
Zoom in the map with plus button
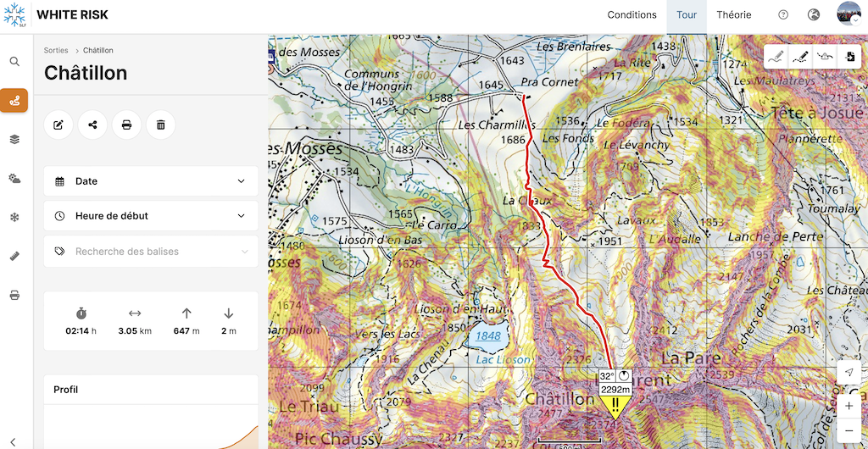[849, 406]
